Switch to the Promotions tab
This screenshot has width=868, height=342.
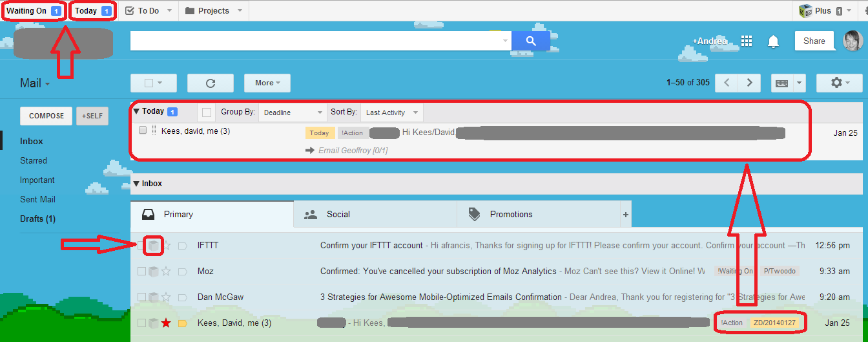[x=538, y=214]
